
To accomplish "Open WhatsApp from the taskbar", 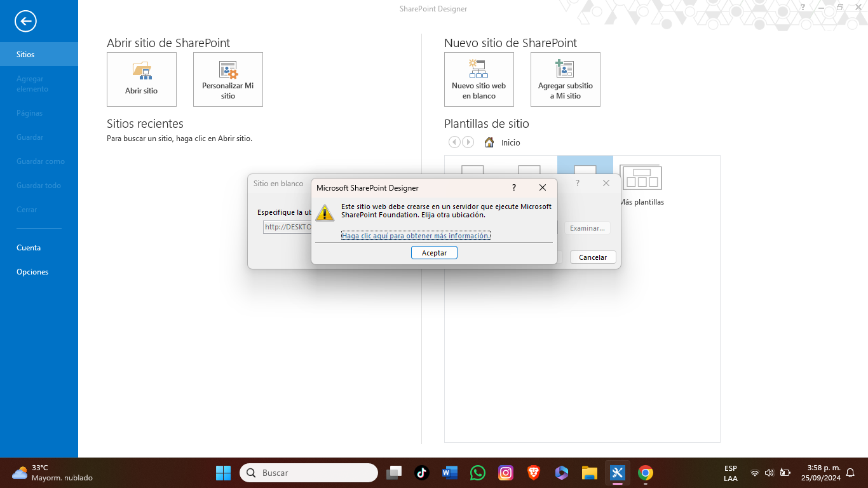I will pos(478,473).
